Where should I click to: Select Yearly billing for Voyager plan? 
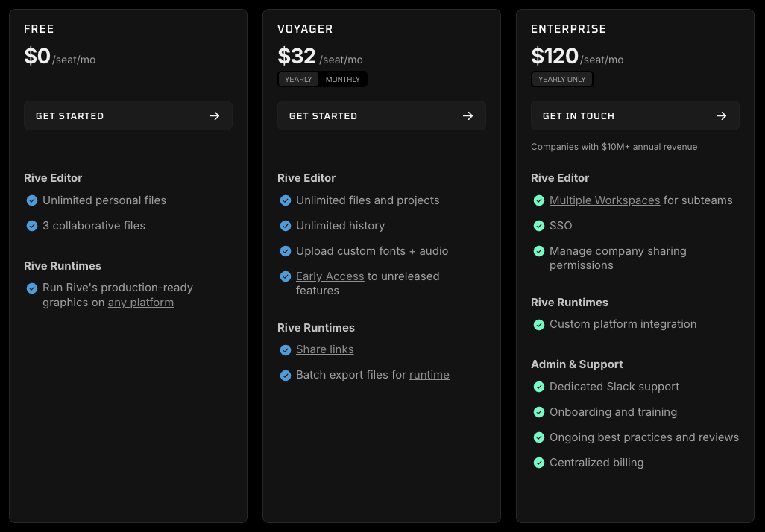tap(298, 80)
